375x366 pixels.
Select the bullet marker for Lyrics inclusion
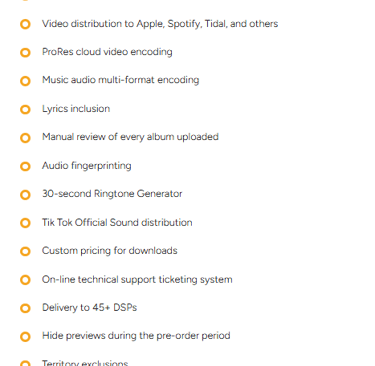click(25, 109)
